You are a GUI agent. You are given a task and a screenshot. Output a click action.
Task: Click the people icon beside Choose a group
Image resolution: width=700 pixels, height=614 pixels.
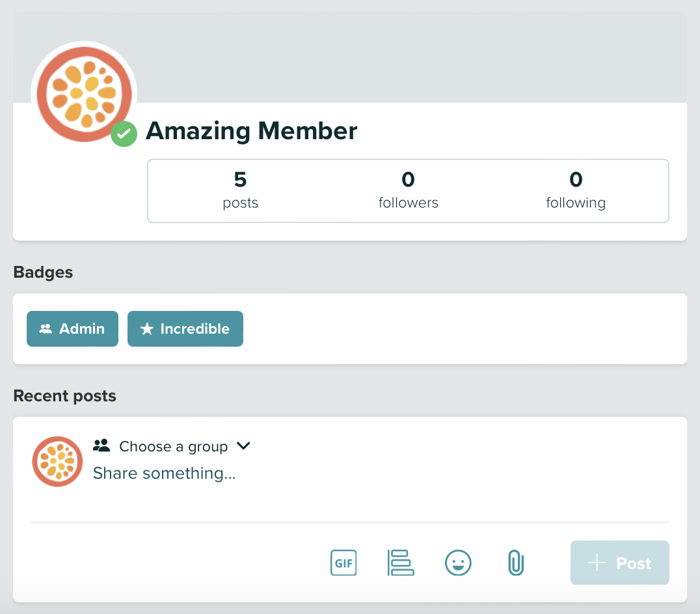tap(101, 446)
